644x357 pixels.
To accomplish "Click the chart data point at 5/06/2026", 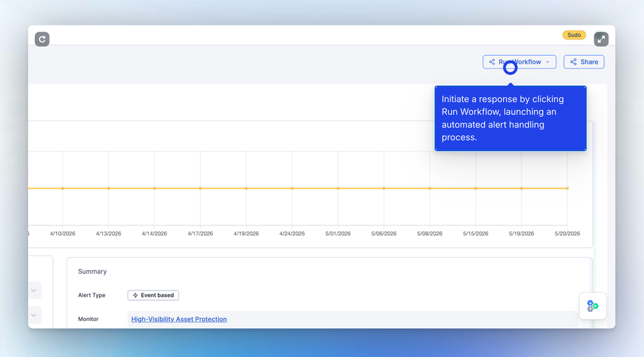I will 384,188.
